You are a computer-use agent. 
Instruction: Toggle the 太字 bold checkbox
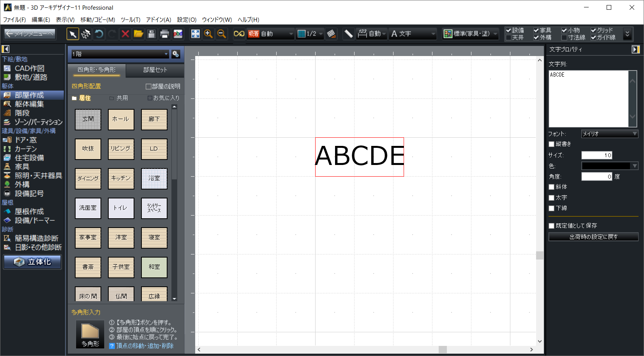point(551,198)
